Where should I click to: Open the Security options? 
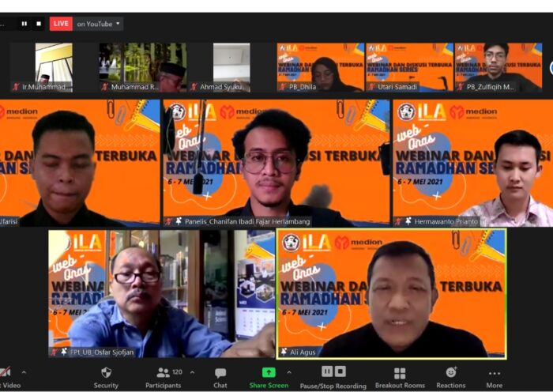click(106, 375)
